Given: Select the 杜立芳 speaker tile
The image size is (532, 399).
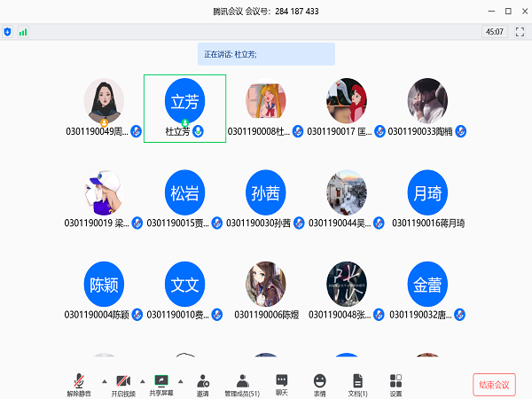Looking at the screenshot, I should [184, 108].
